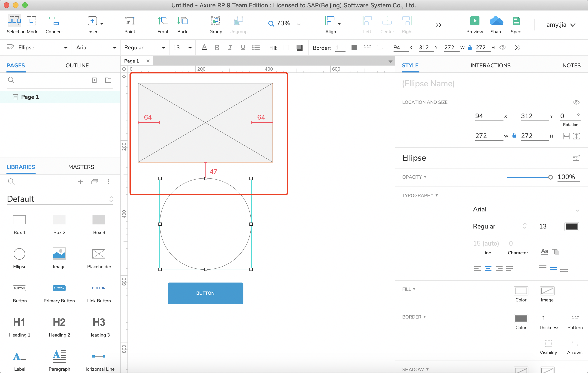
Task: Select Page 1 in pages tree
Action: (60, 97)
